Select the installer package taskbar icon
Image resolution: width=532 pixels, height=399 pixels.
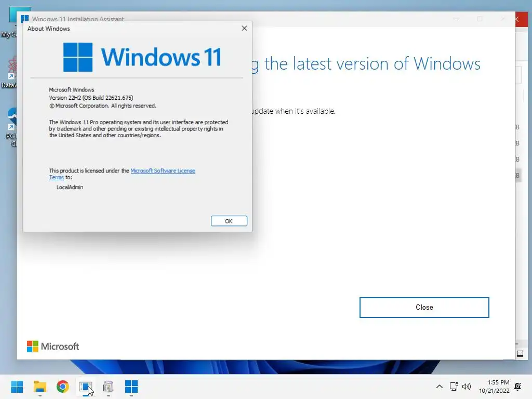click(x=108, y=387)
